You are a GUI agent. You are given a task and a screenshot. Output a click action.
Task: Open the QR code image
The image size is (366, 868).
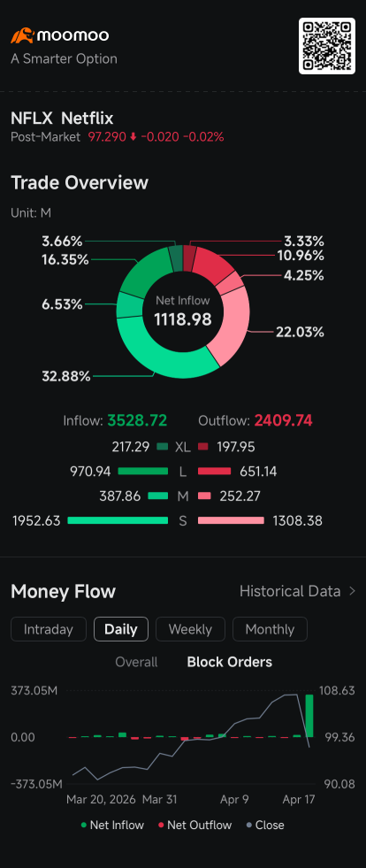click(x=327, y=46)
